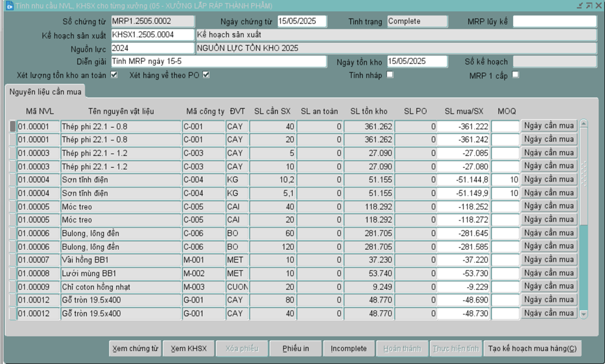Maximize the MRP calculation window
Image resolution: width=605 pixels, height=364 pixels.
pyautogui.click(x=588, y=6)
